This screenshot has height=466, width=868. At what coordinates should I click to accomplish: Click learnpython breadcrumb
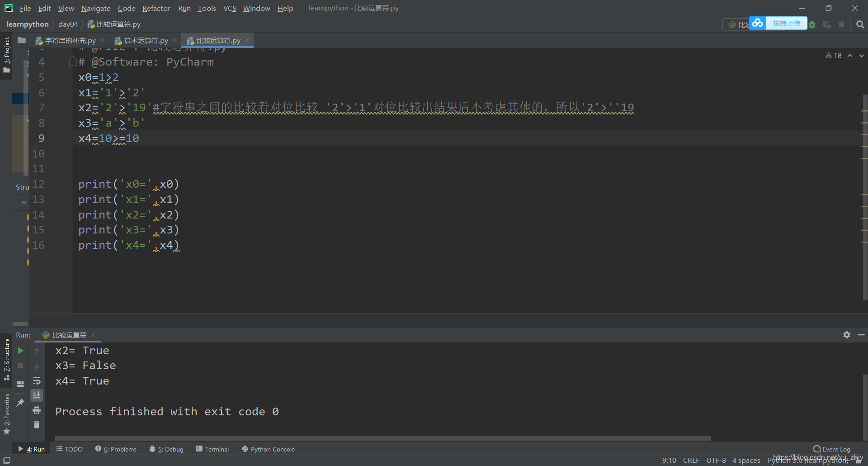(x=28, y=24)
